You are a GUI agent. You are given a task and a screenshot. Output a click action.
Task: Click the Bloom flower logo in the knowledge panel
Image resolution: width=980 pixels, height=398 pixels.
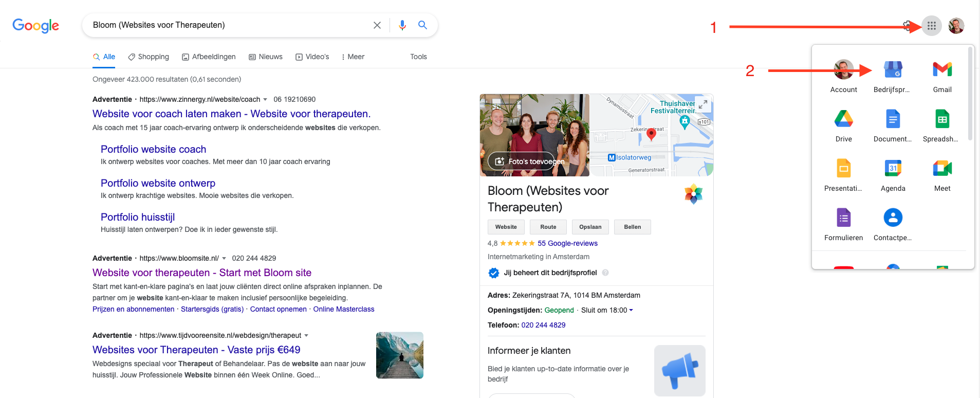pos(693,194)
